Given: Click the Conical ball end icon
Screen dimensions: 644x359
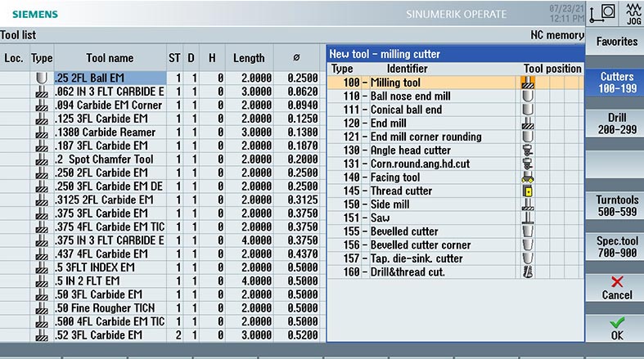Looking at the screenshot, I should (x=528, y=110).
